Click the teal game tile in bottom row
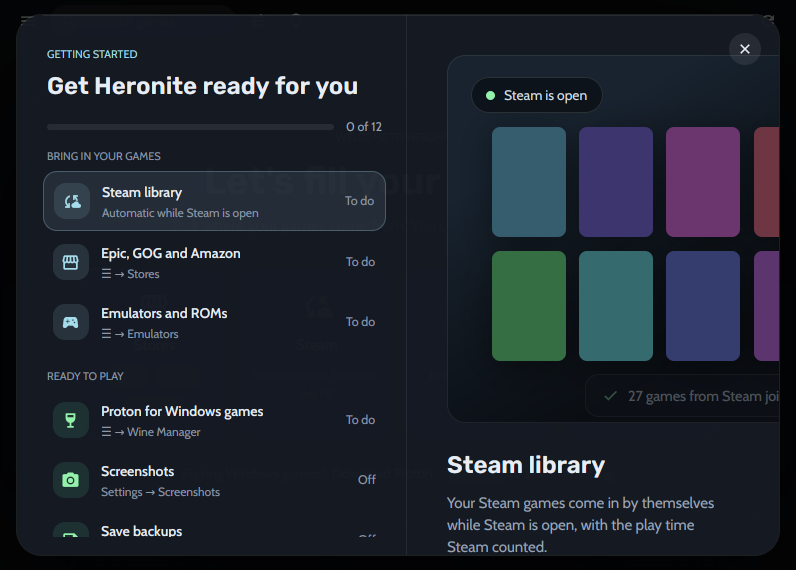The height and width of the screenshot is (570, 796). [616, 306]
